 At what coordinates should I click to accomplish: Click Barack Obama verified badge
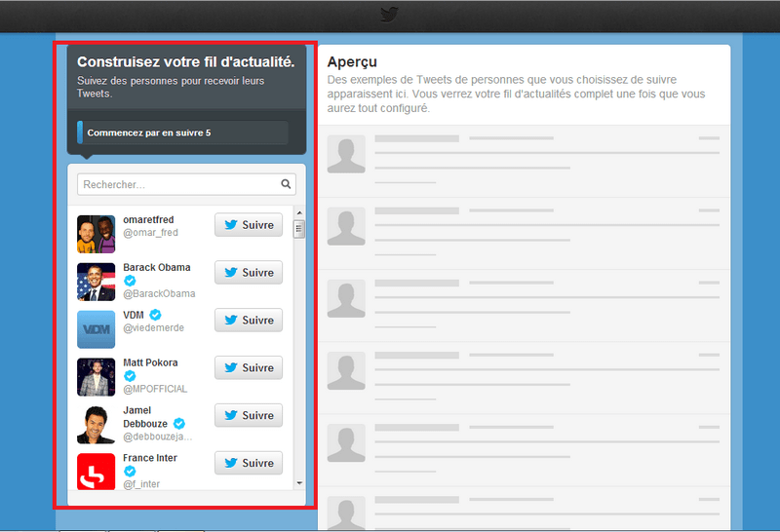coord(130,281)
